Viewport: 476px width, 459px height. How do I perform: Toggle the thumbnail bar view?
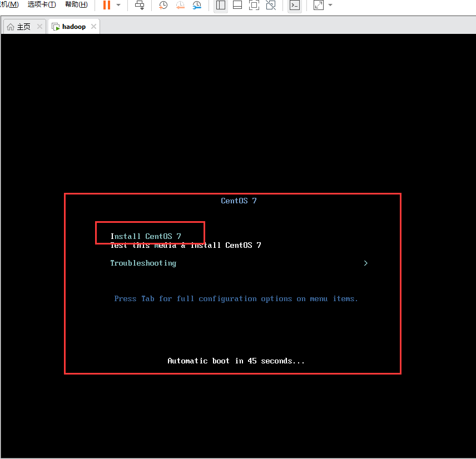click(x=237, y=5)
